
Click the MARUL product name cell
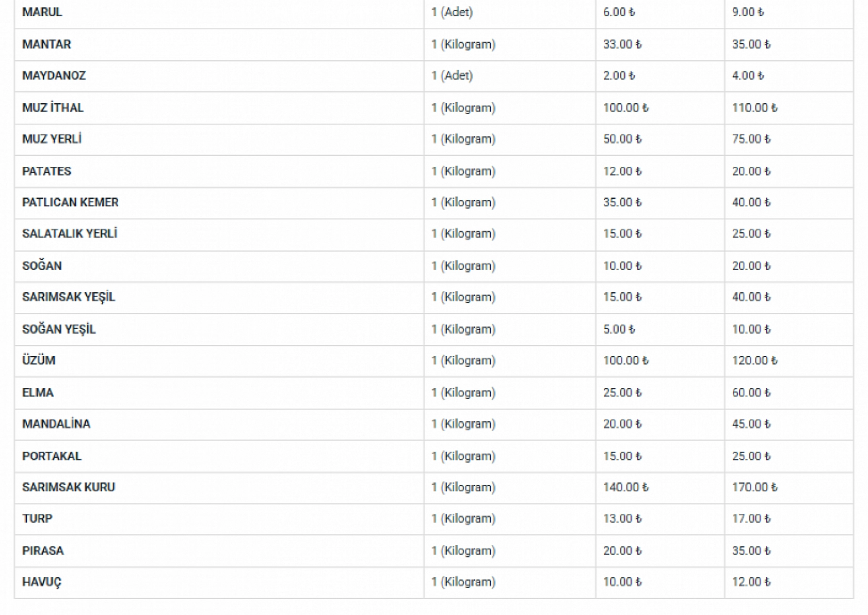[42, 12]
